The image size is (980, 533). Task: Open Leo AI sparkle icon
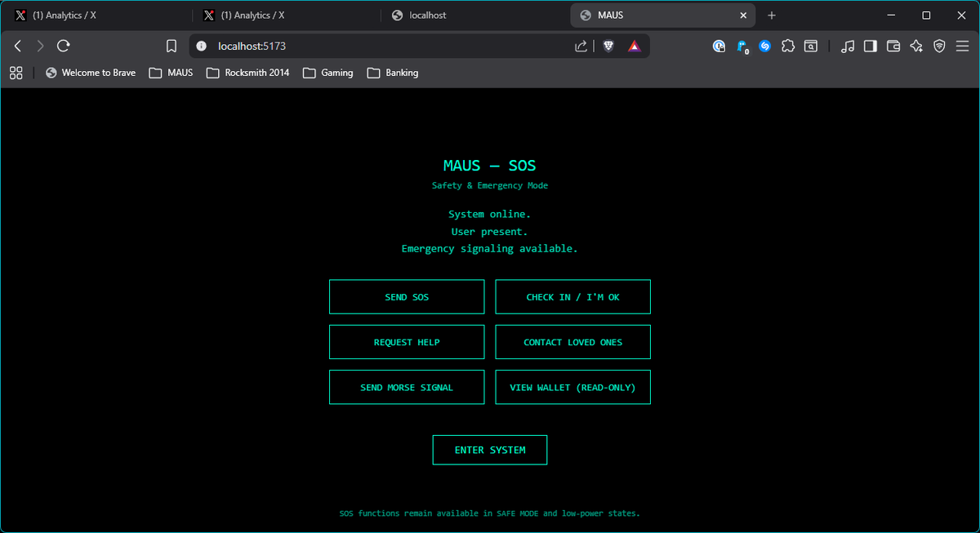pyautogui.click(x=916, y=47)
